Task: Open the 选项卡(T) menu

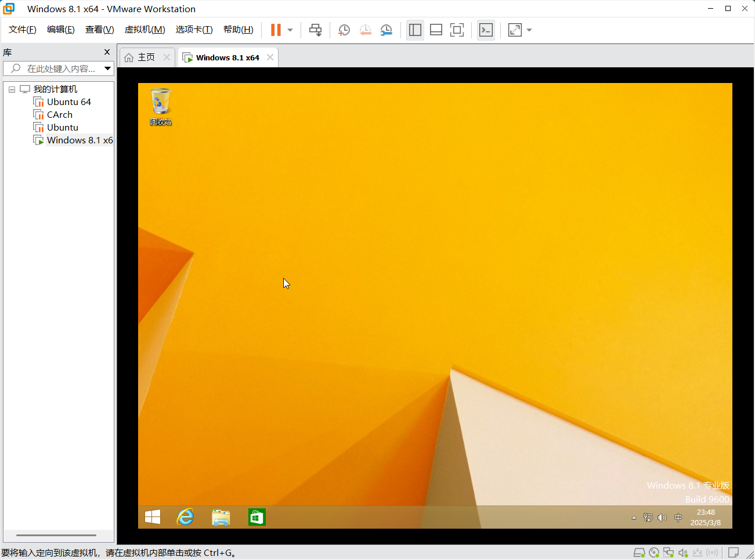Action: [194, 30]
